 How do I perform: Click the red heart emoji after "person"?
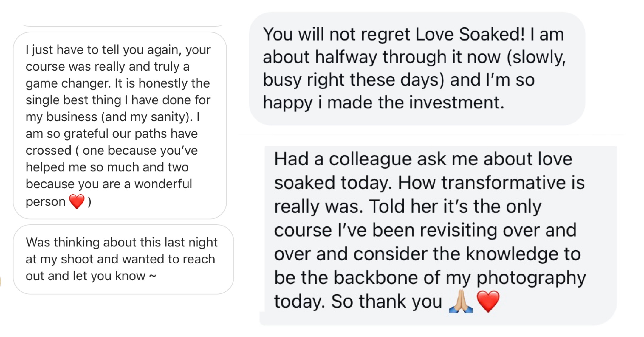point(77,201)
